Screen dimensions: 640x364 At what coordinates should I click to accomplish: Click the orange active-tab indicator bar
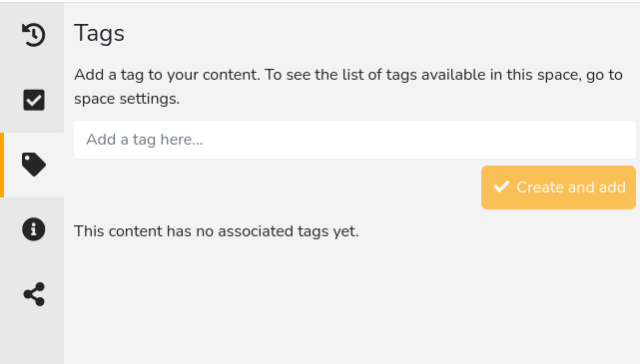click(x=2, y=165)
